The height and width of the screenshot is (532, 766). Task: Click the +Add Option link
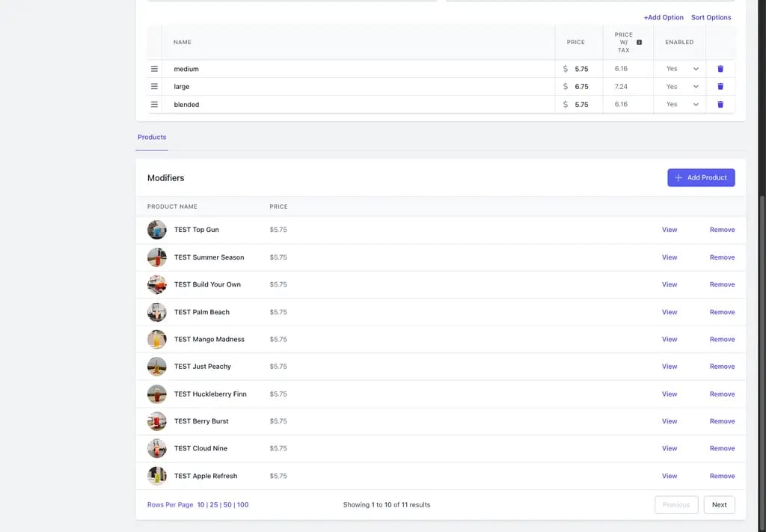[x=664, y=18]
